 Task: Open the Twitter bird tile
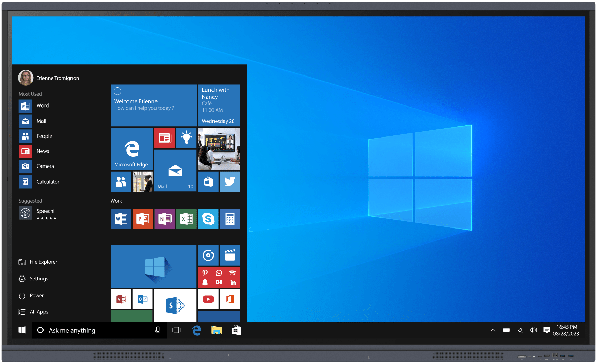point(230,182)
